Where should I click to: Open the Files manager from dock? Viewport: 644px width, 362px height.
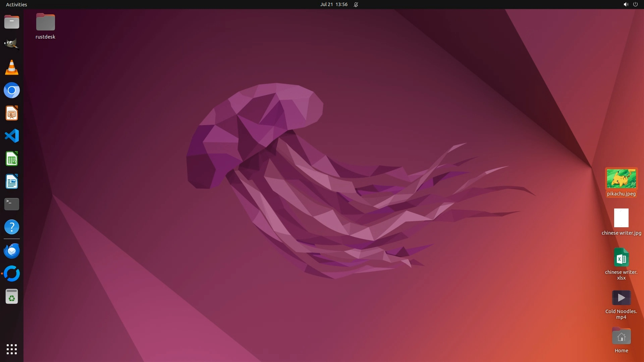coord(11,22)
